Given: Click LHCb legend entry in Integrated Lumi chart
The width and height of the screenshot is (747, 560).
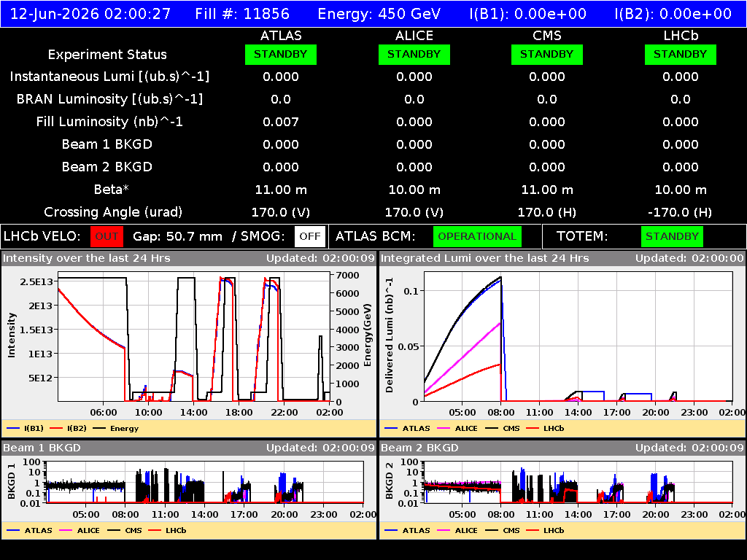Looking at the screenshot, I should (545, 428).
